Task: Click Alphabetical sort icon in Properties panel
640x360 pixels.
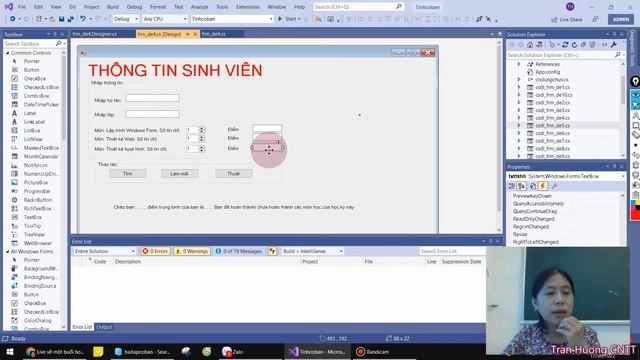Action: 522,186
